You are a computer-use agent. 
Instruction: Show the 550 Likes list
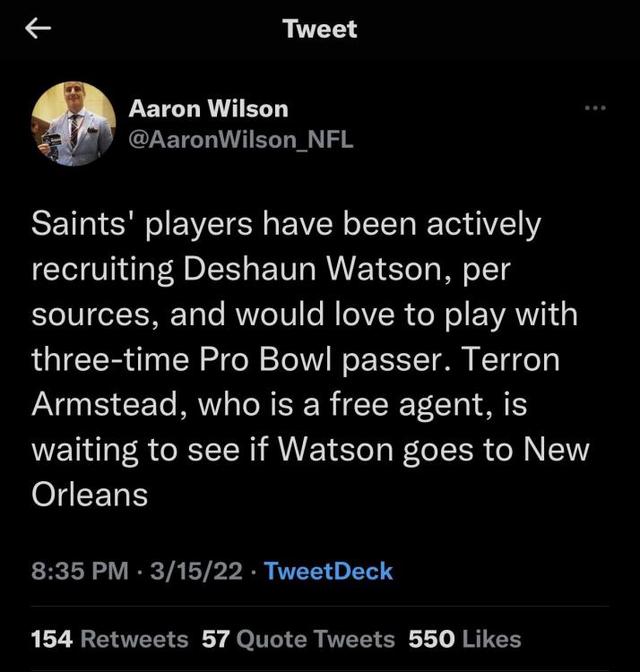tap(464, 639)
